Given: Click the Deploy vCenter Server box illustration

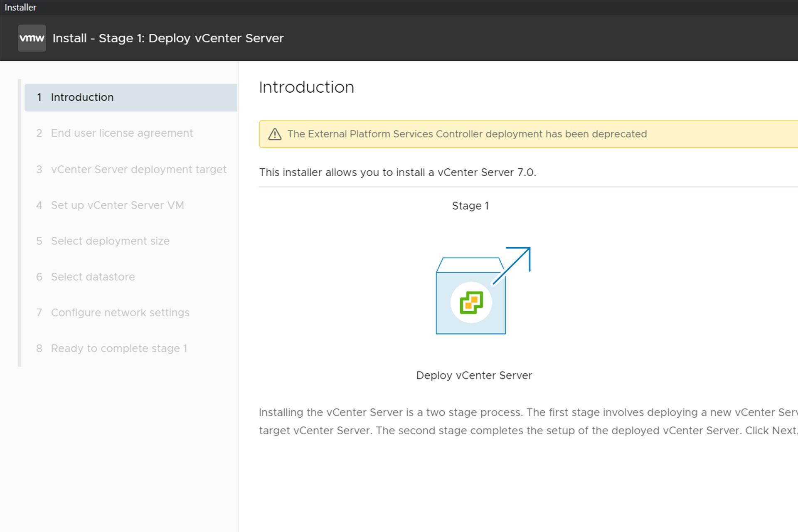Looking at the screenshot, I should coord(483,291).
